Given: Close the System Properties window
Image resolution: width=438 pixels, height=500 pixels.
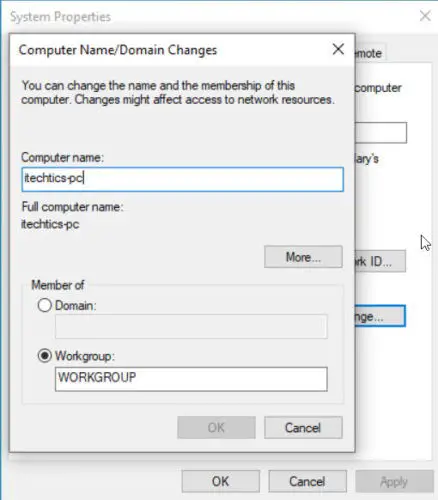Looking at the screenshot, I should coord(425,16).
